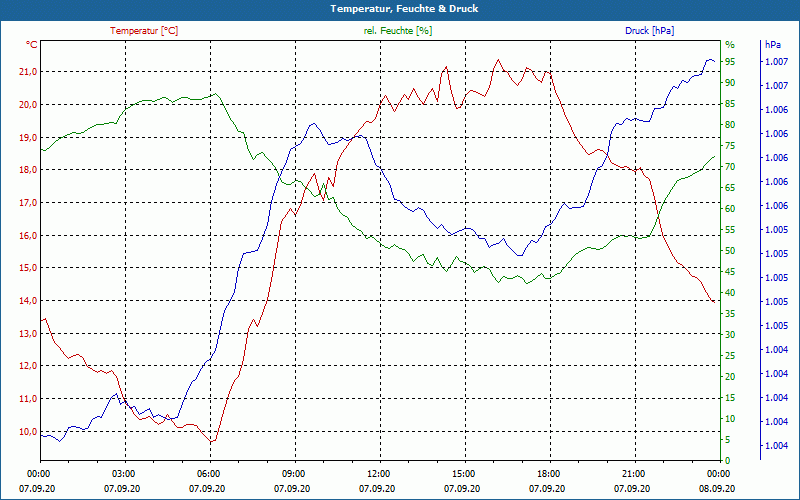Click the red '°C' axis unit label
The height and width of the screenshot is (500, 800).
pyautogui.click(x=32, y=45)
